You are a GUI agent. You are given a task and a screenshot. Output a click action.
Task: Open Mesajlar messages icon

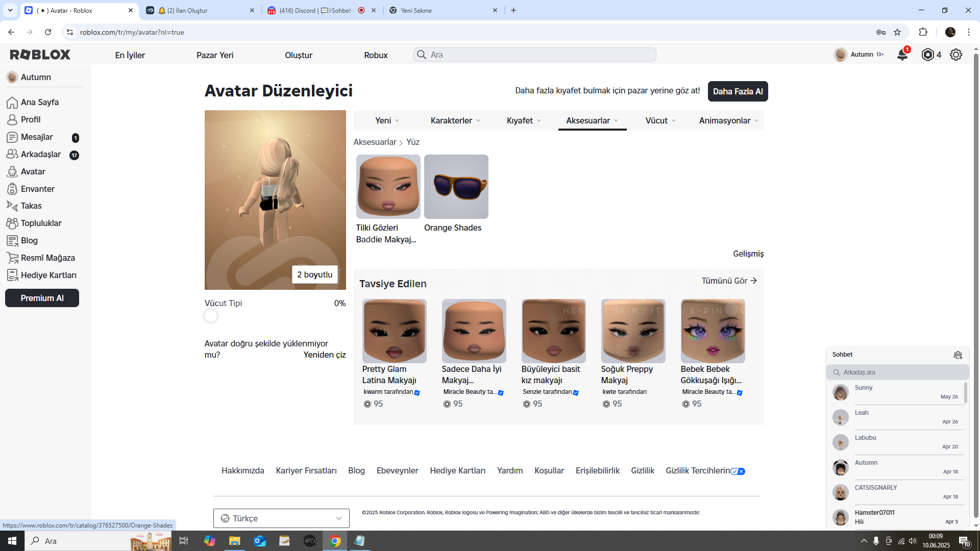[x=12, y=137]
